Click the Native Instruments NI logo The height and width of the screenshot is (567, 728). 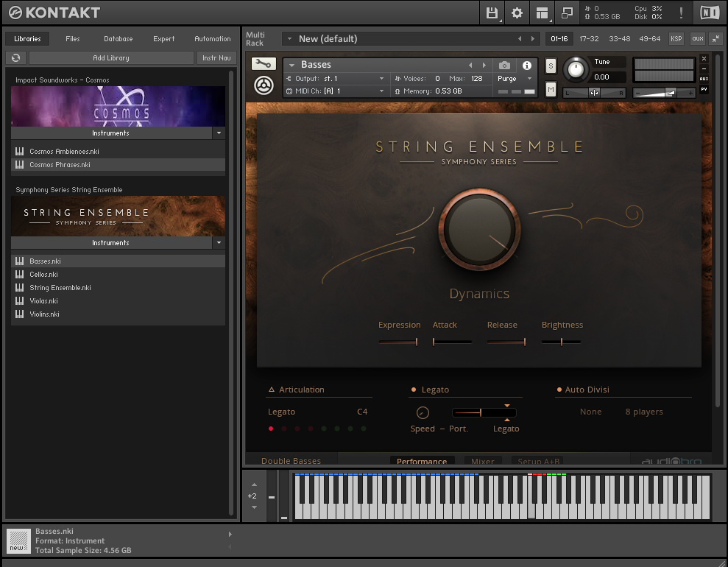pyautogui.click(x=710, y=13)
